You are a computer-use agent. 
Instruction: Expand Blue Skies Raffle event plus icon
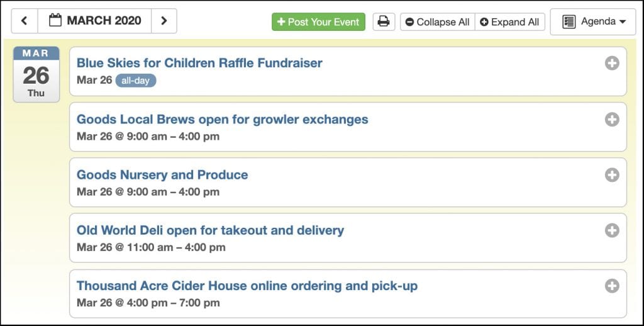pos(612,63)
